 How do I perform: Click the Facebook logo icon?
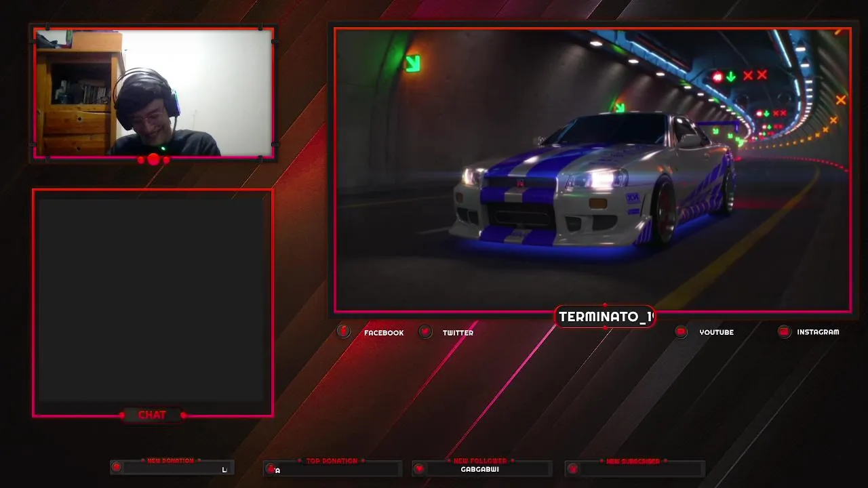click(344, 331)
